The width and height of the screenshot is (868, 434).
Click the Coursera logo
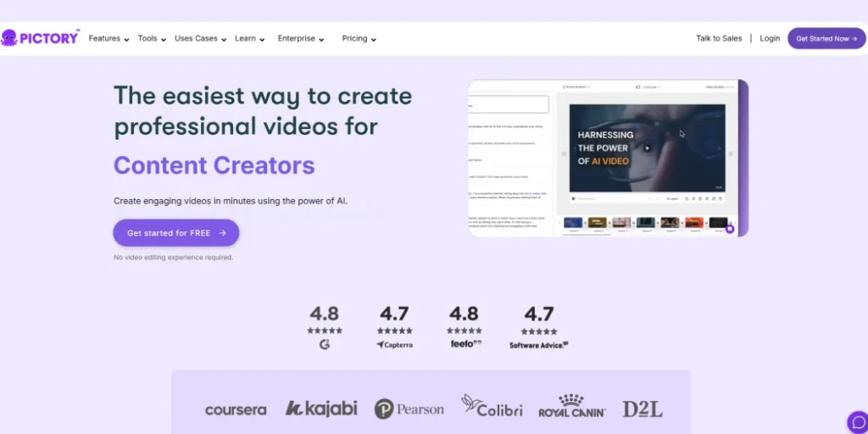(236, 409)
